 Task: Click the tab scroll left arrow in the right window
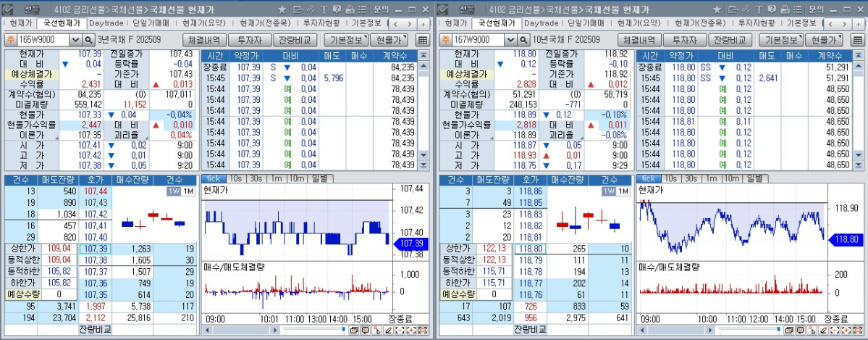coord(831,24)
